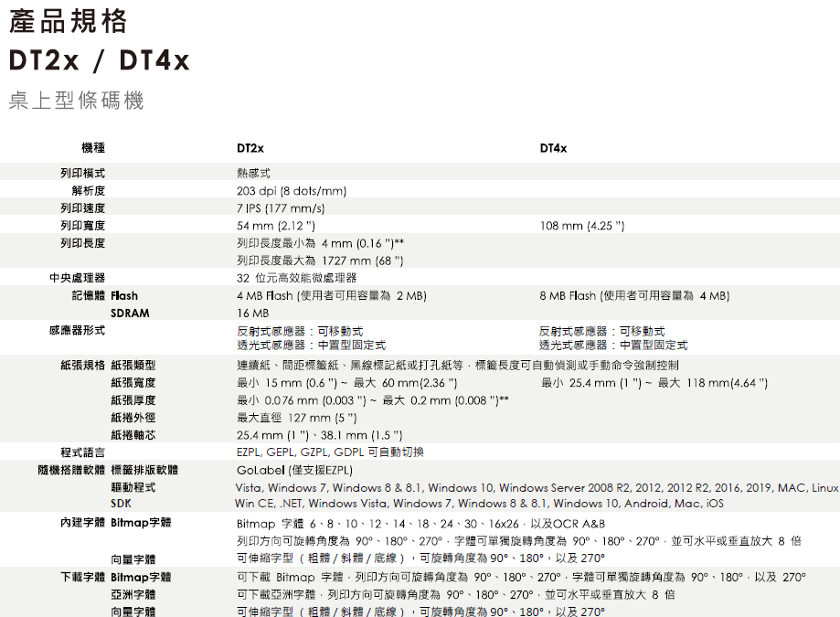Image resolution: width=840 pixels, height=617 pixels.
Task: Click the '列印長度' row label
Action: pos(82,243)
